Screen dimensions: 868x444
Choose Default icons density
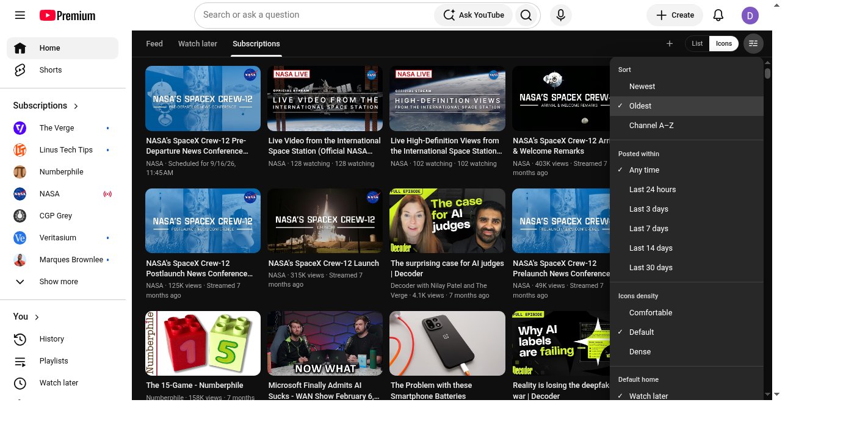687,332
